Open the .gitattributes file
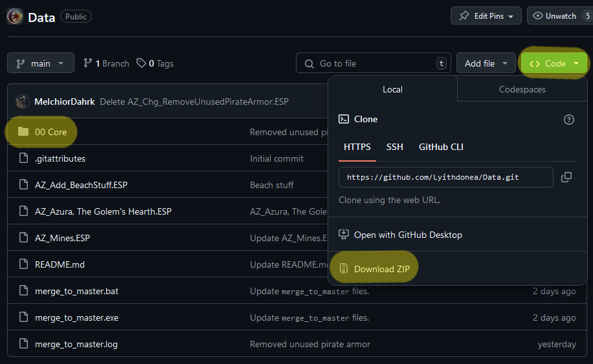This screenshot has width=593, height=364. (60, 158)
